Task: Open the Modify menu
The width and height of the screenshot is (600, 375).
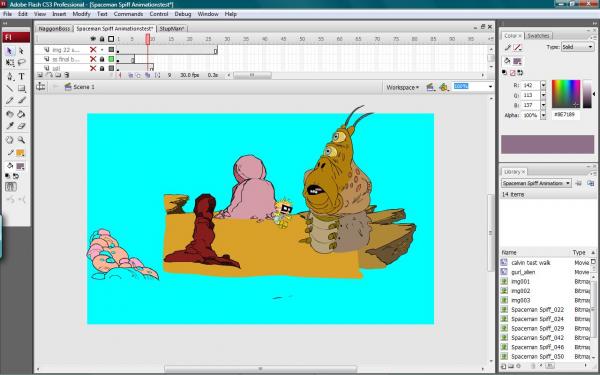Action: (x=82, y=14)
